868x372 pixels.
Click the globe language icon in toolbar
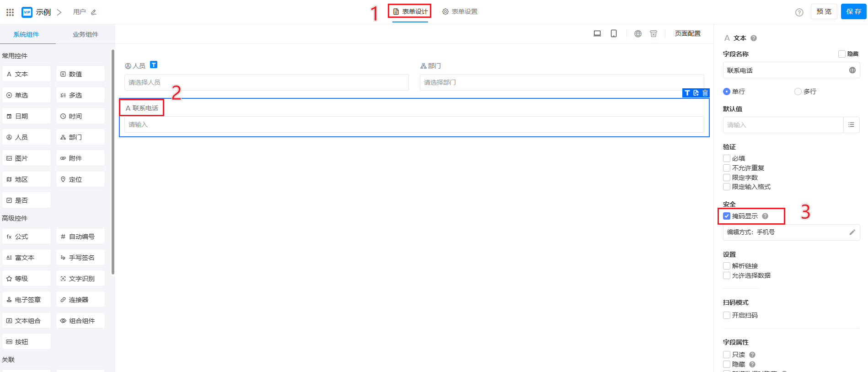click(638, 33)
